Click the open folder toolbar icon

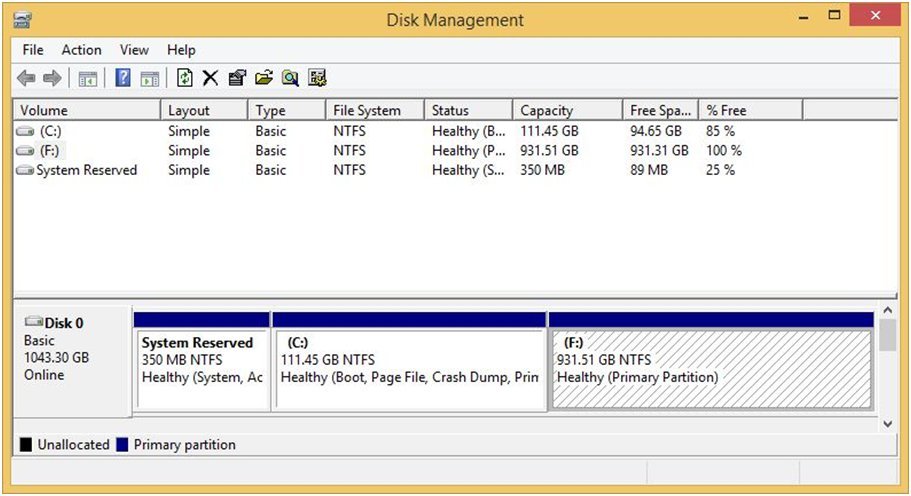[x=264, y=78]
